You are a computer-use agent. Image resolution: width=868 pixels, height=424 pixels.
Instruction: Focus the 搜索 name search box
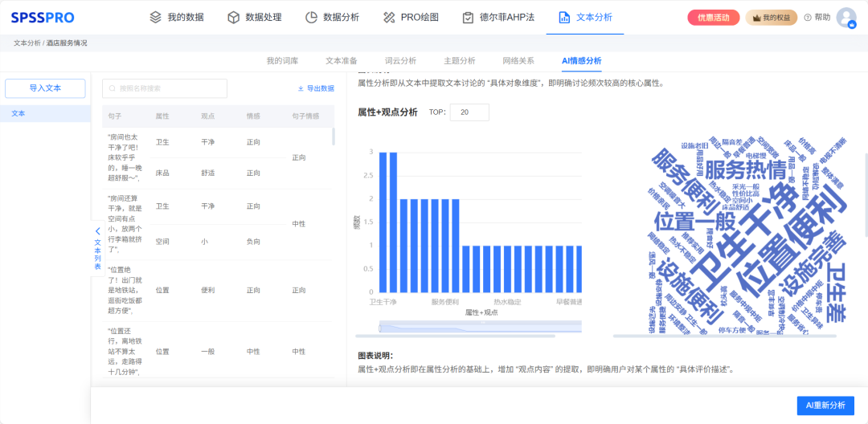coord(165,88)
